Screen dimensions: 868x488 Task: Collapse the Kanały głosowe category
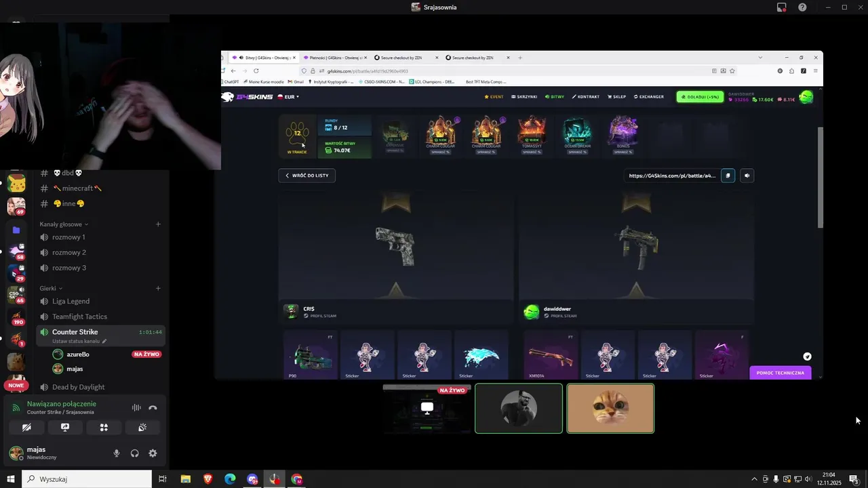click(64, 224)
